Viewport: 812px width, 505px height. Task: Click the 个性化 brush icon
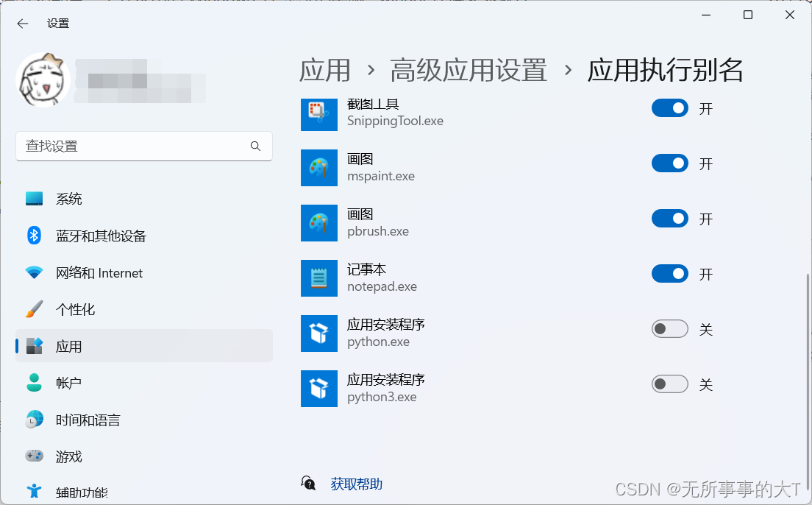(x=34, y=309)
